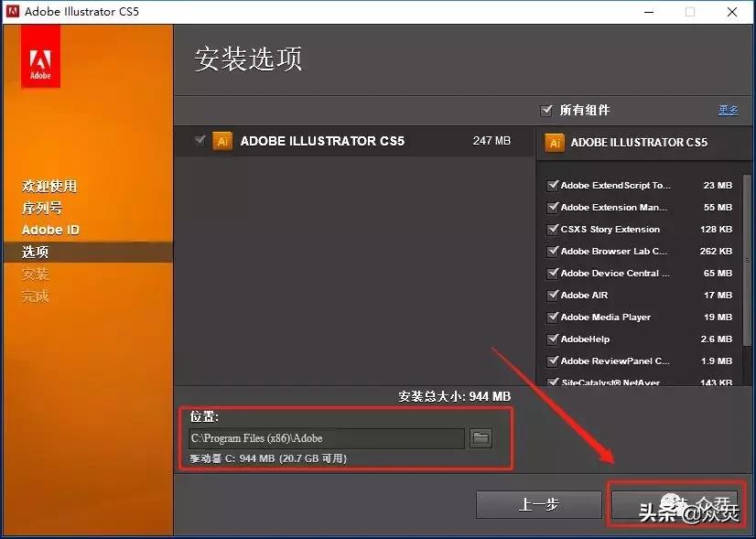The height and width of the screenshot is (539, 756).
Task: Click the 更多 link above the components
Action: click(x=729, y=109)
